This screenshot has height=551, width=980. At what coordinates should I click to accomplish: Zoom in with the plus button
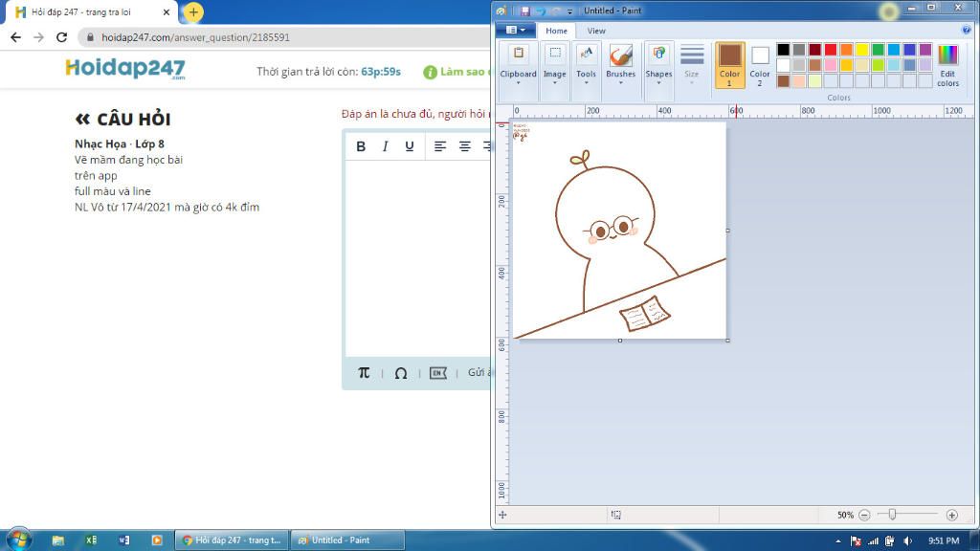[x=952, y=515]
